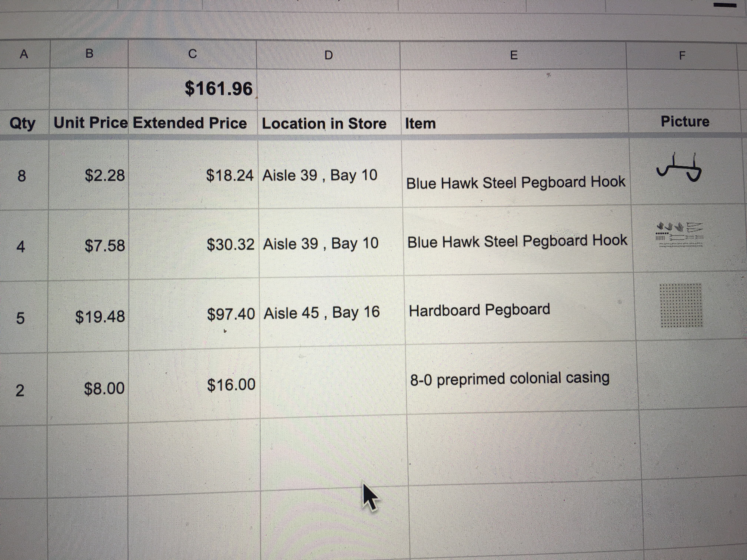This screenshot has width=747, height=560.
Task: Select the Location in Store header cell
Action: coord(324,124)
